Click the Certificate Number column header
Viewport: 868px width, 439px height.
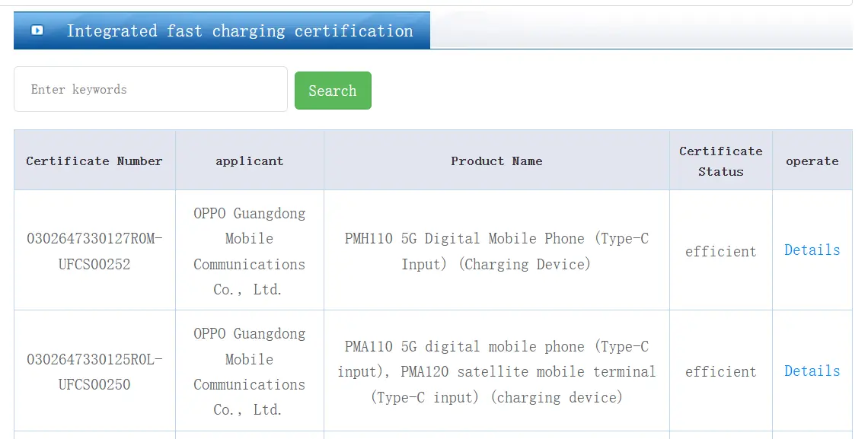pos(94,161)
